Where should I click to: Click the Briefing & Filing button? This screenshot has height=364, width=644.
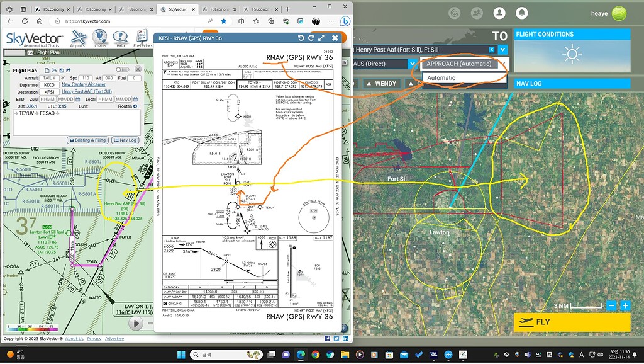88,140
